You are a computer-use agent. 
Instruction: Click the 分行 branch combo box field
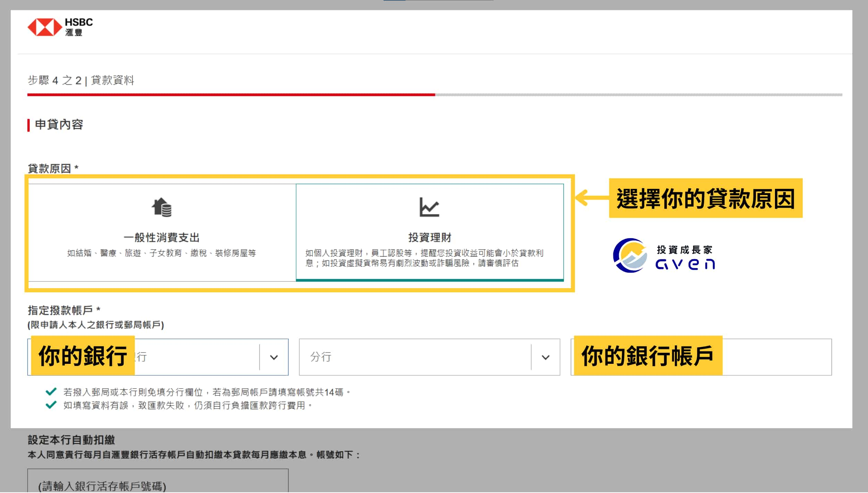(429, 357)
